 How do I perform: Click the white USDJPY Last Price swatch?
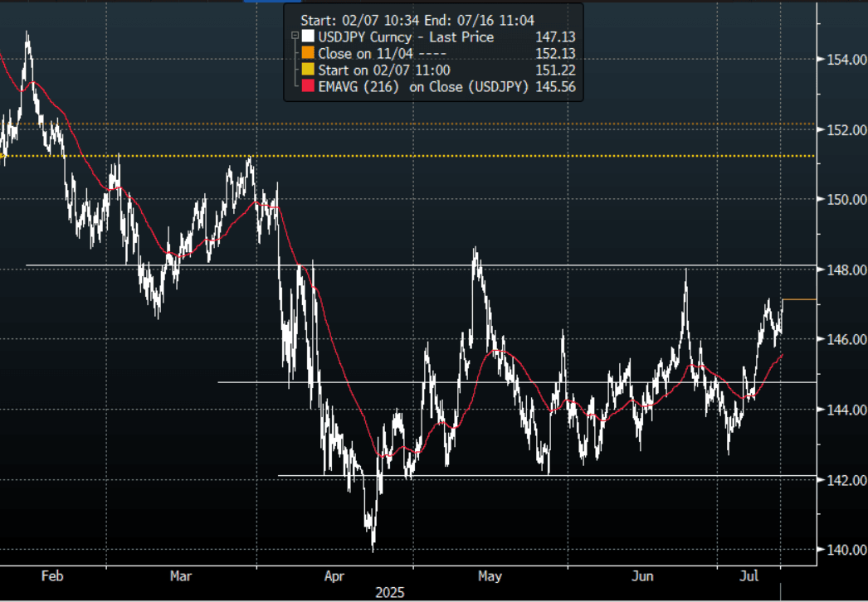pos(309,37)
